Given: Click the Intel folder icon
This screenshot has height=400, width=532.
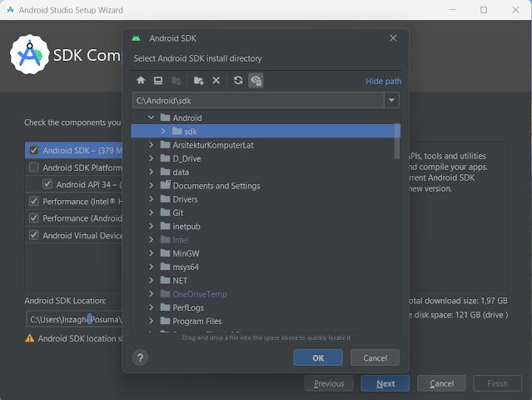Looking at the screenshot, I should coord(165,239).
